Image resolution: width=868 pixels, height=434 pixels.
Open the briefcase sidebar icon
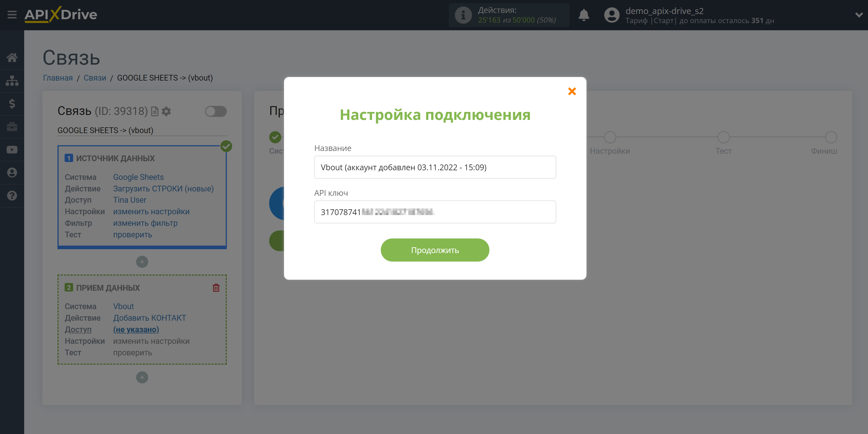pyautogui.click(x=12, y=127)
